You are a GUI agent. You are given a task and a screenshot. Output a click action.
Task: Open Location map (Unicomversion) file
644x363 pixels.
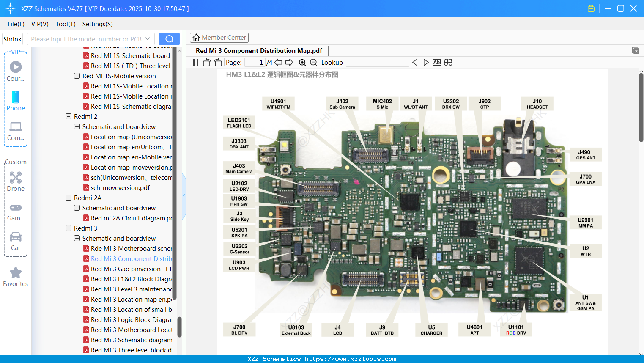pyautogui.click(x=131, y=137)
